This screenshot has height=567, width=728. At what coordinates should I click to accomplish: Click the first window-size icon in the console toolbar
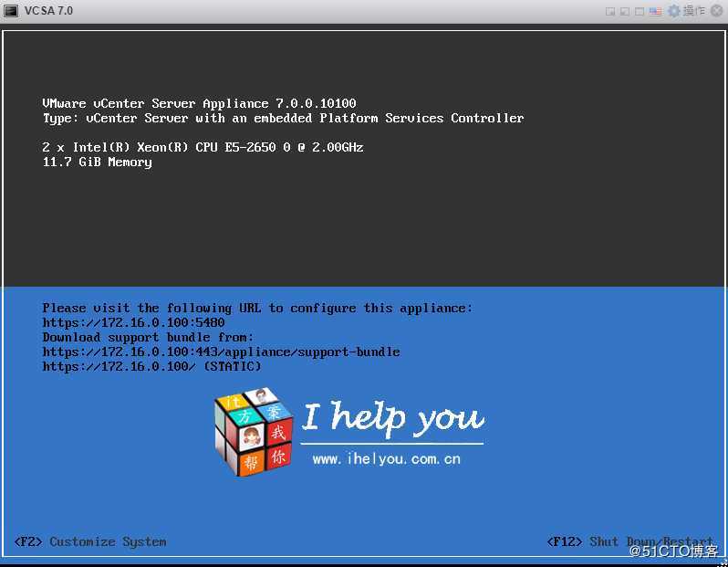click(x=610, y=11)
